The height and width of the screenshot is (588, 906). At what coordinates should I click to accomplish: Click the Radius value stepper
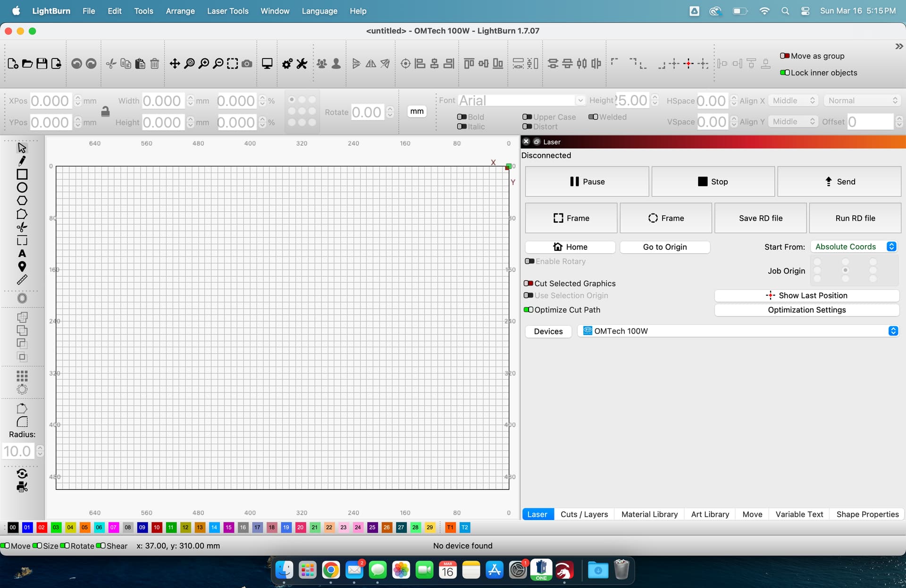40,451
